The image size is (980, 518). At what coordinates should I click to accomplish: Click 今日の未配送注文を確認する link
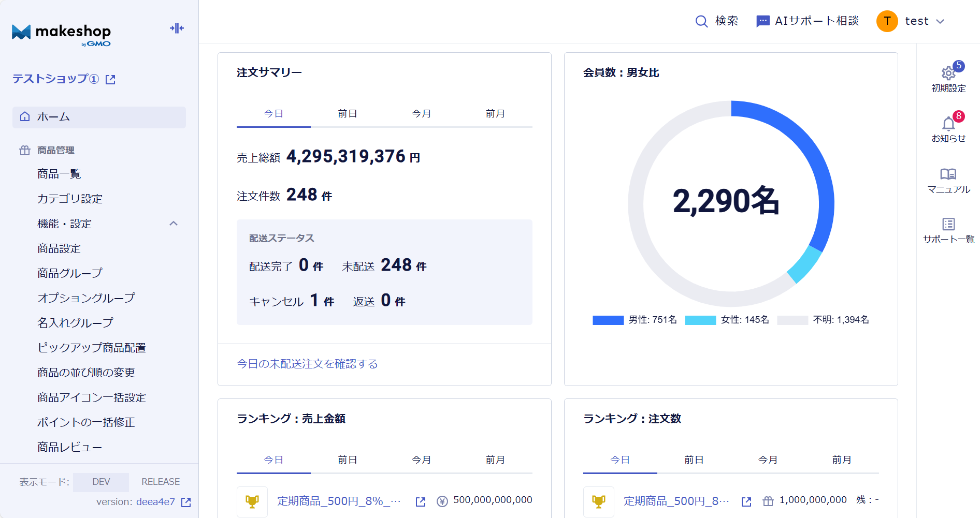pos(307,364)
